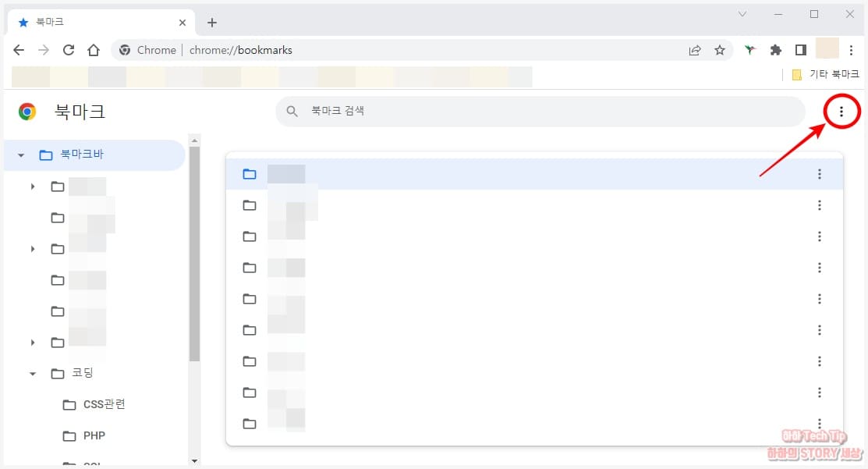Click the Chrome logo beside 북마크 title

click(x=27, y=111)
